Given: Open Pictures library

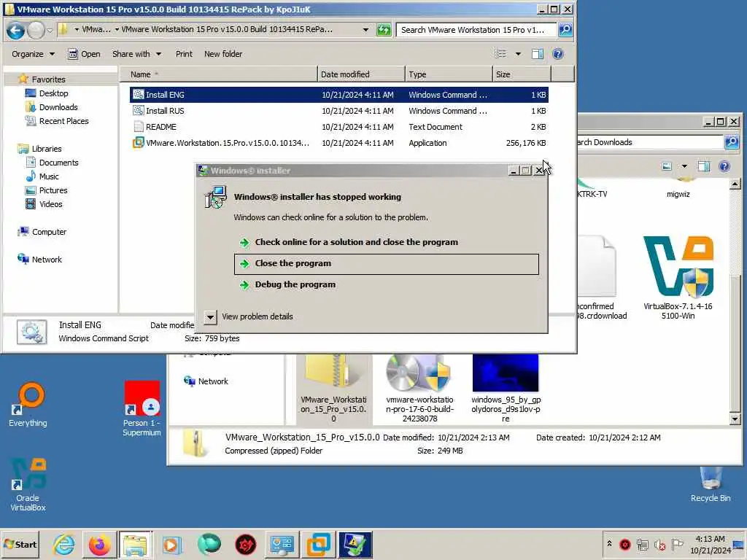Looking at the screenshot, I should point(53,190).
